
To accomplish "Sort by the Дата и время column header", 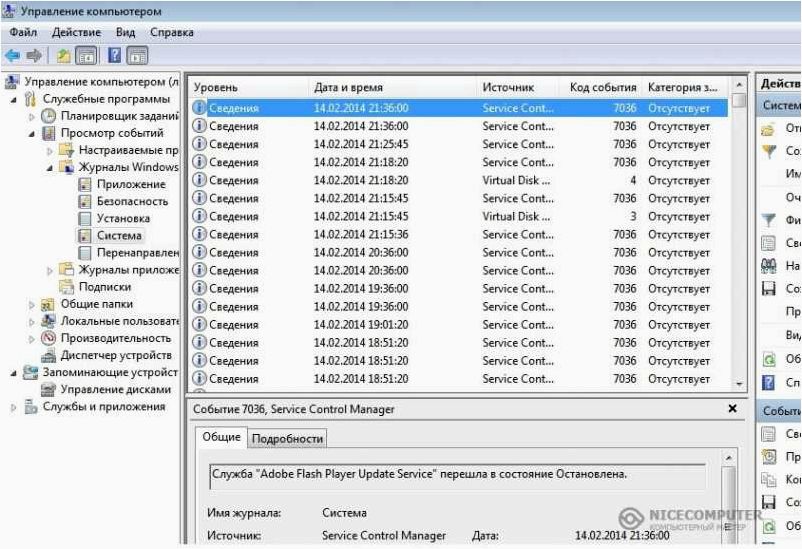I will pyautogui.click(x=348, y=87).
